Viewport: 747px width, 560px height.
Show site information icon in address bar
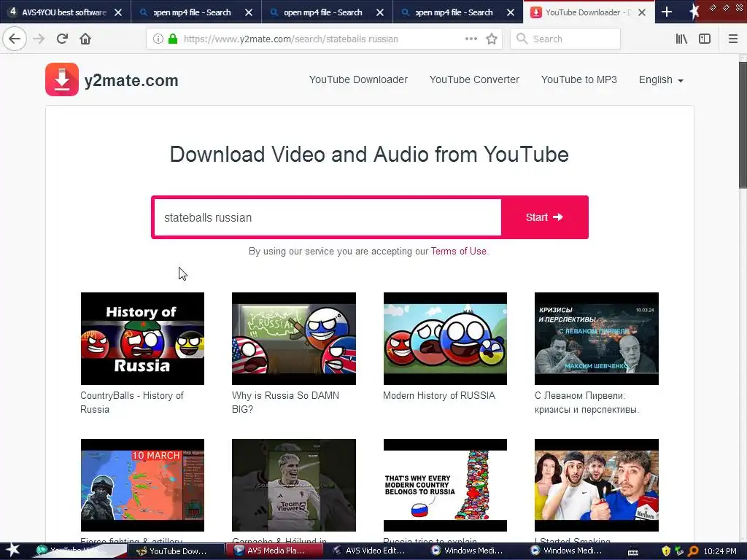158,39
